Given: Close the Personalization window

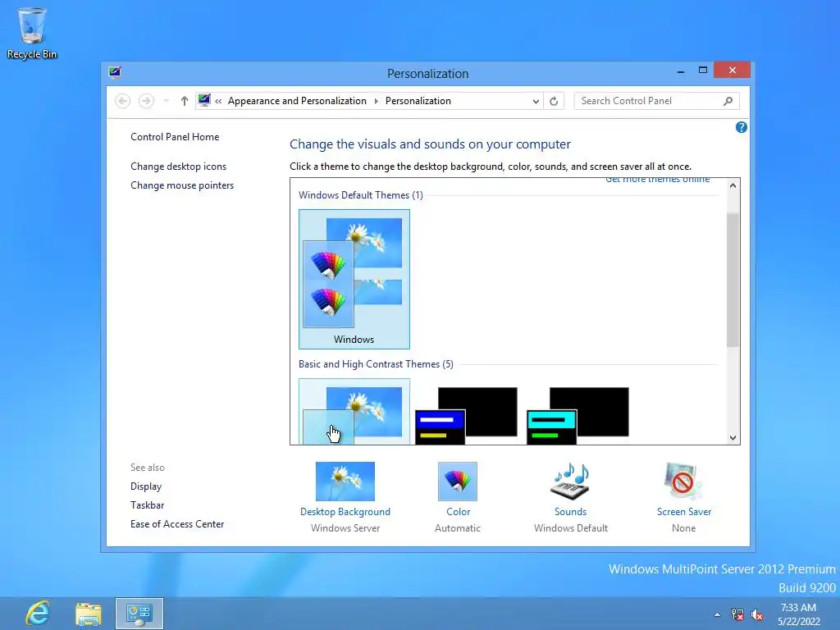Looking at the screenshot, I should point(733,71).
